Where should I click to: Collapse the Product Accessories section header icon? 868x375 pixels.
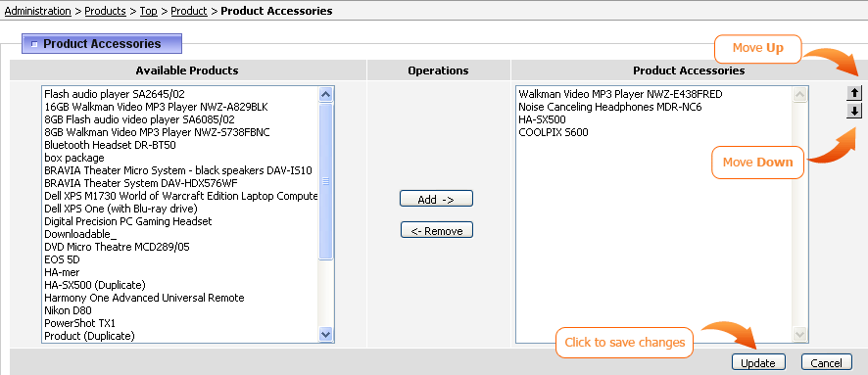point(34,44)
